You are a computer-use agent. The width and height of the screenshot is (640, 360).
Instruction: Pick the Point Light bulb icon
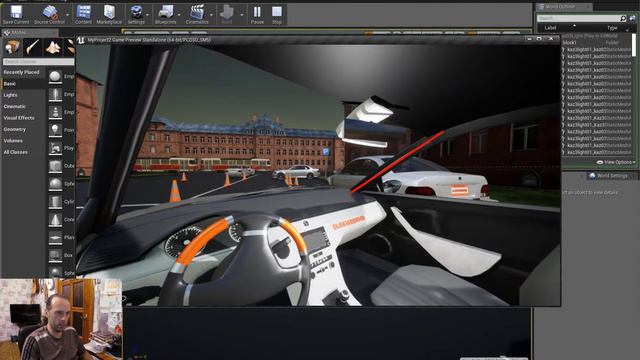[55, 130]
